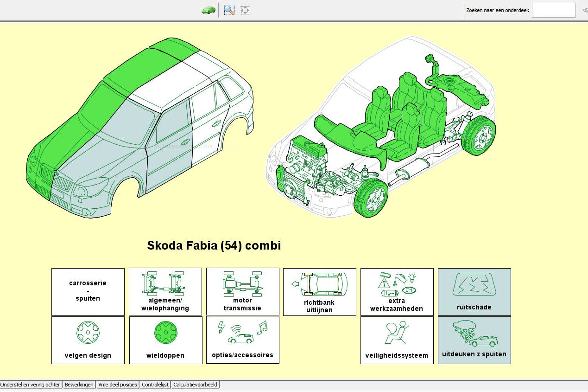Open the velgen design tile
Screen dimensions: 588x392
coord(88,340)
